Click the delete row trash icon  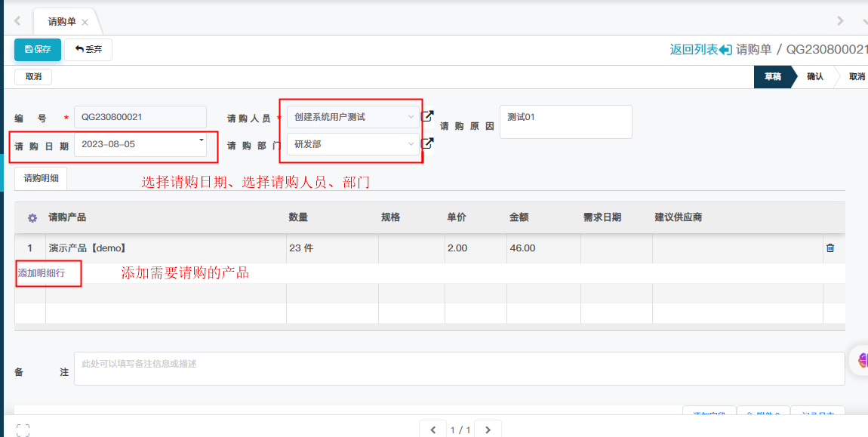point(830,248)
